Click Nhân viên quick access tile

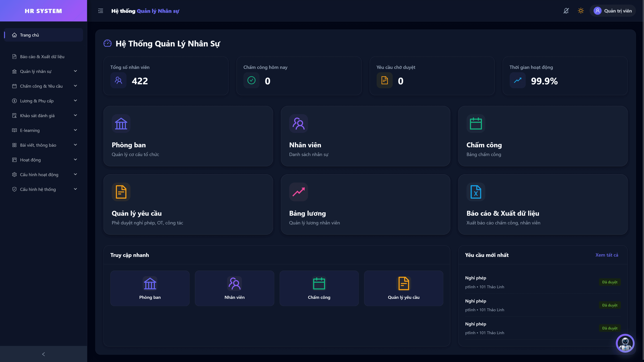[x=234, y=288]
